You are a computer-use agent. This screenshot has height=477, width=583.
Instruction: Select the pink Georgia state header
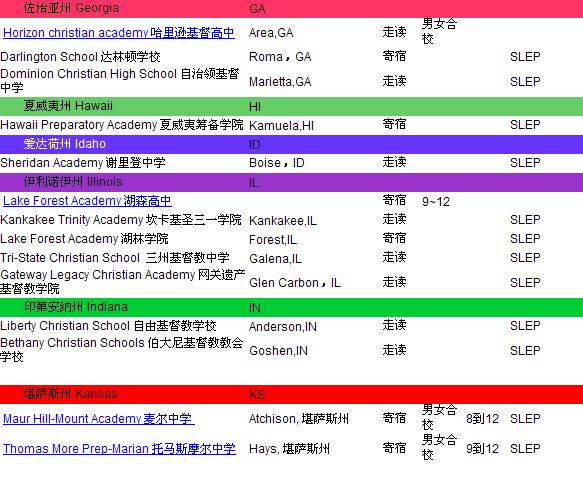(292, 9)
